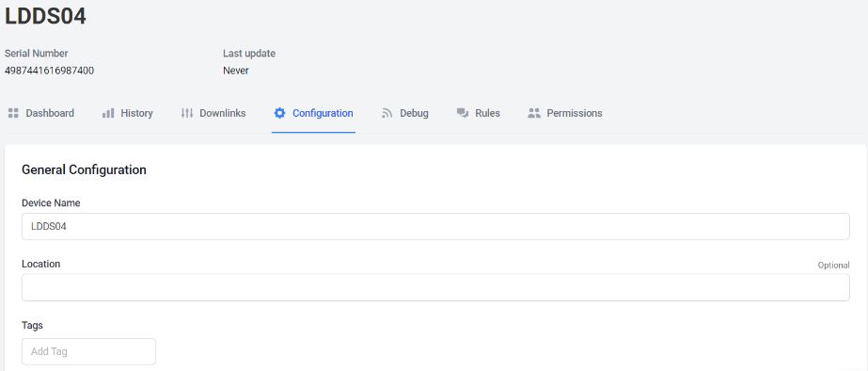View the Rules tab

click(x=479, y=113)
